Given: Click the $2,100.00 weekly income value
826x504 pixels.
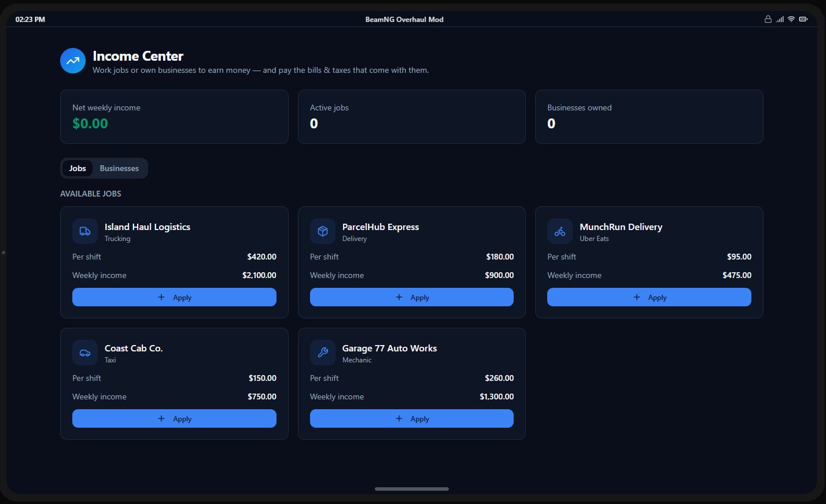Looking at the screenshot, I should (x=259, y=275).
